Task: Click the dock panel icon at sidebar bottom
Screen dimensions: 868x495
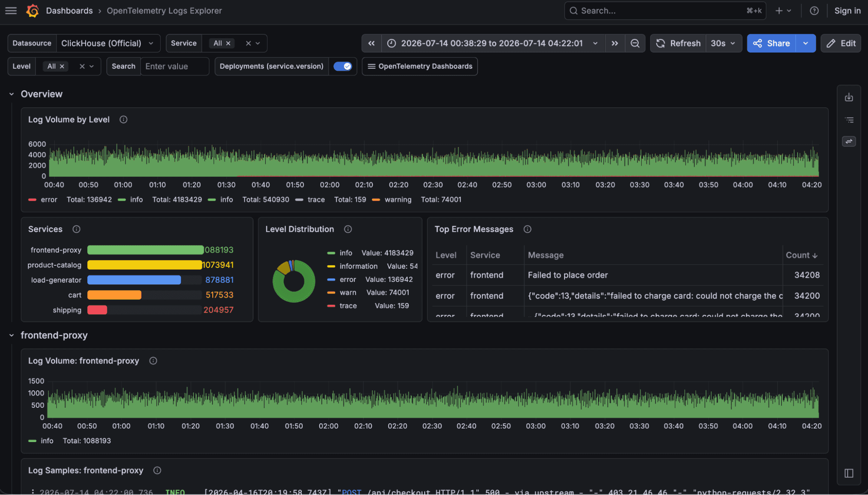Action: 849,473
